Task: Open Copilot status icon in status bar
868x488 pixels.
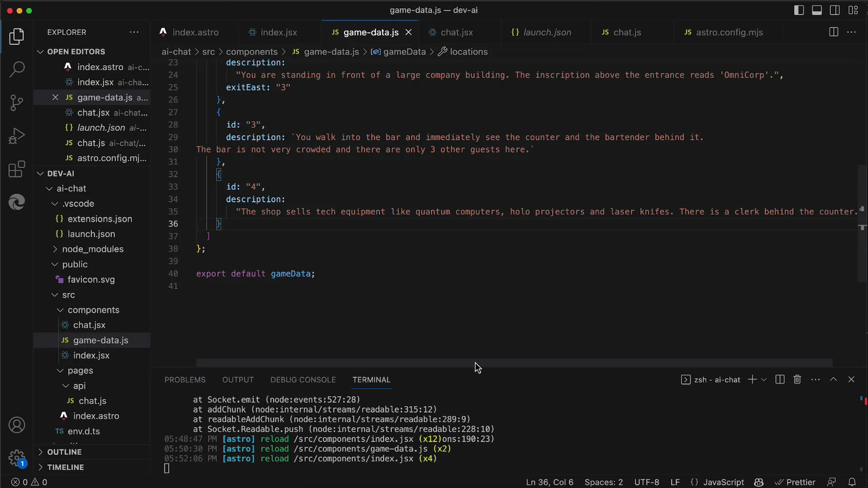Action: 759,482
